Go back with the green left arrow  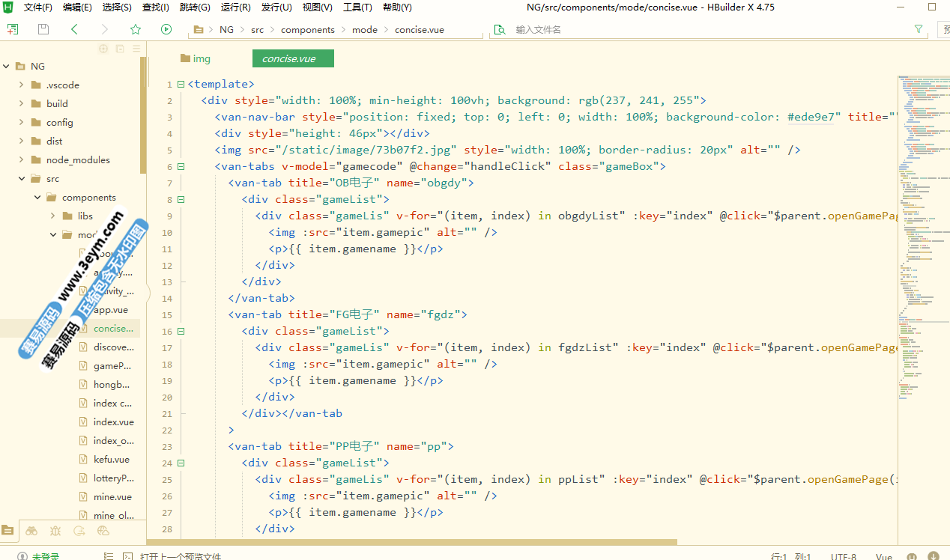[x=74, y=29]
